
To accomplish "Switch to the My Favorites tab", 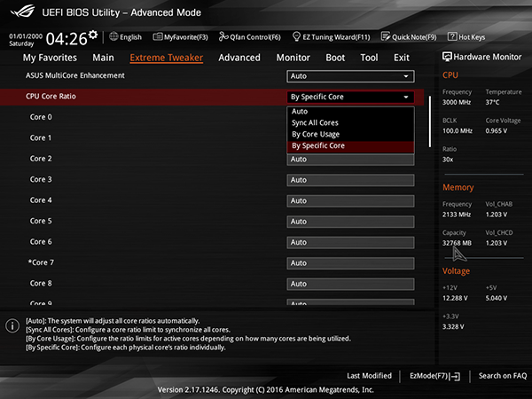I will [50, 58].
